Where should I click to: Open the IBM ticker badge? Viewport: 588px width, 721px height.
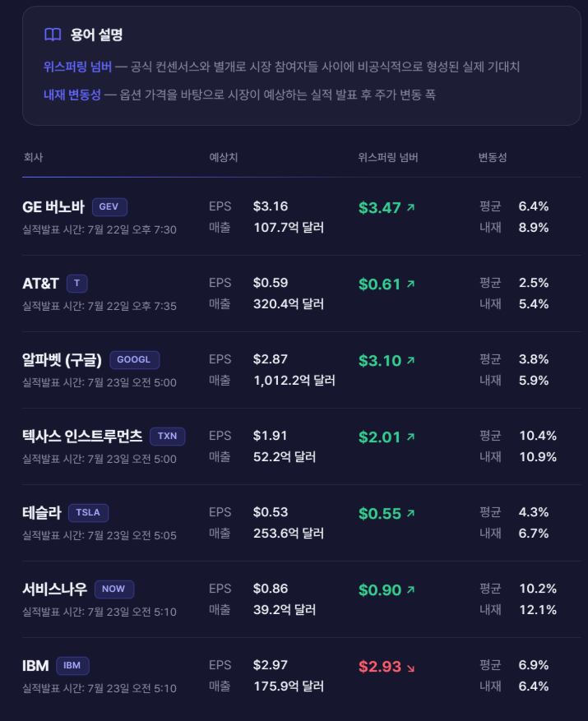click(72, 665)
